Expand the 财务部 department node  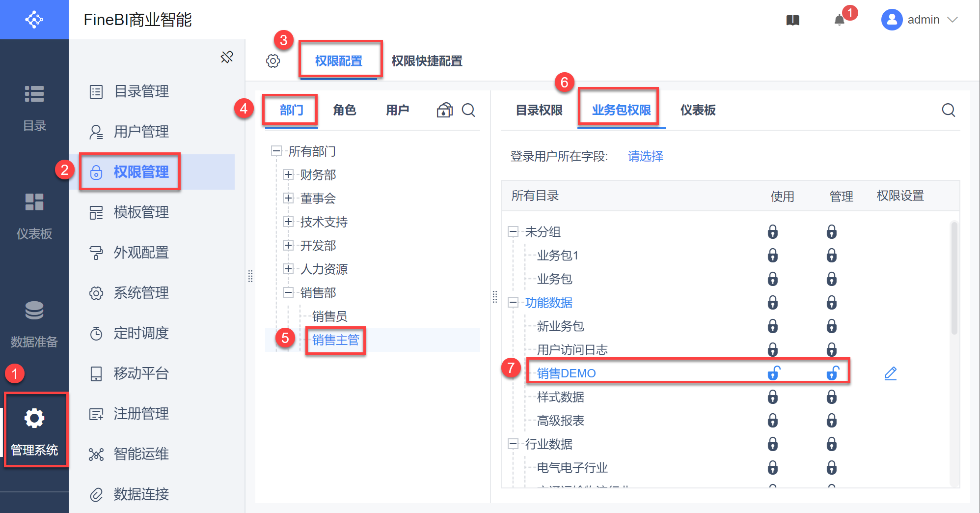click(288, 174)
